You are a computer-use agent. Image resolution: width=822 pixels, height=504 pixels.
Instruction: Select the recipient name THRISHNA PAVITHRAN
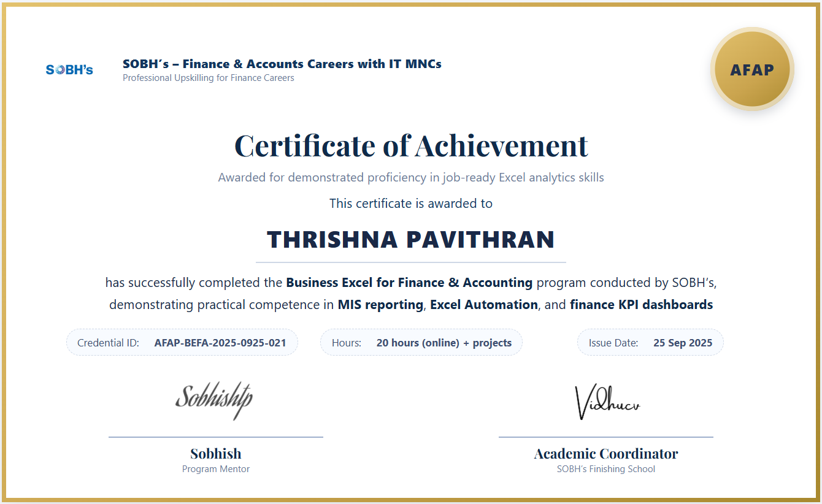(x=411, y=240)
